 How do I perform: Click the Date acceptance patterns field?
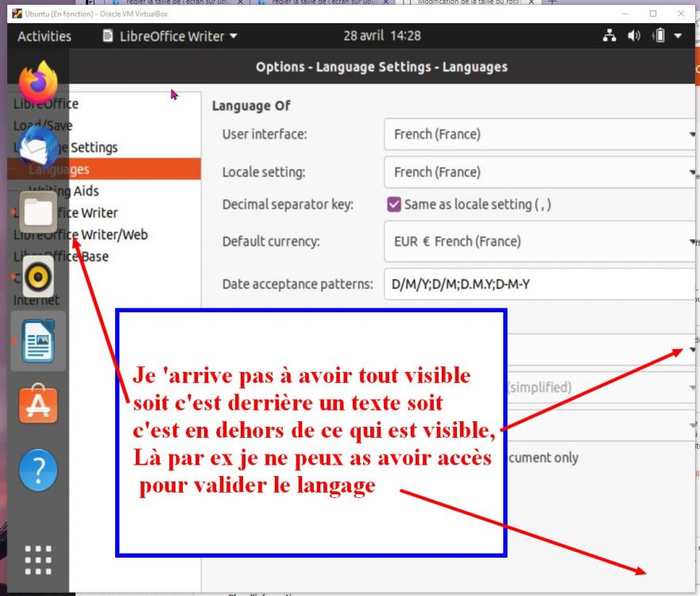[x=540, y=284]
